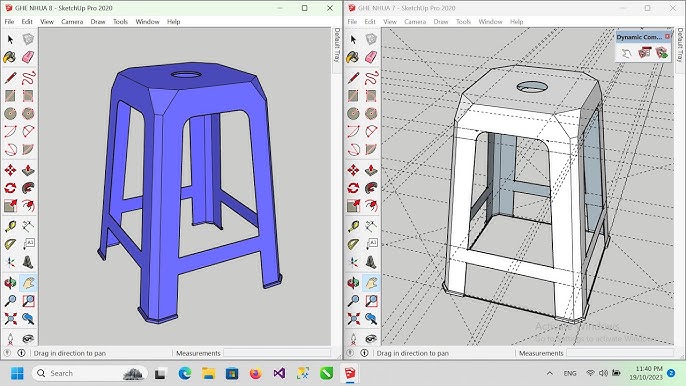Screen dimensions: 686x386
Task: Select the Tape Measure tool in GHE NHUA 7 window
Action: coord(354,226)
